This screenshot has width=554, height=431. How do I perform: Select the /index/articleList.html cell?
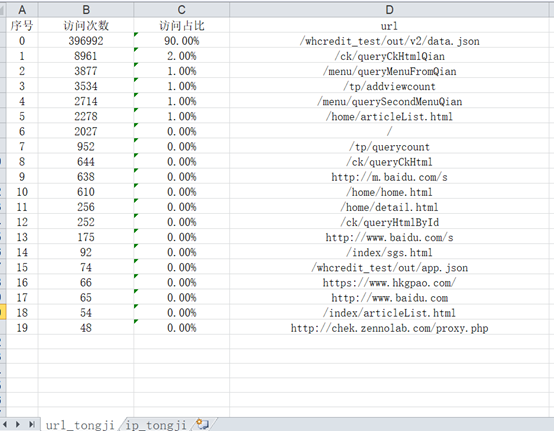(x=389, y=313)
